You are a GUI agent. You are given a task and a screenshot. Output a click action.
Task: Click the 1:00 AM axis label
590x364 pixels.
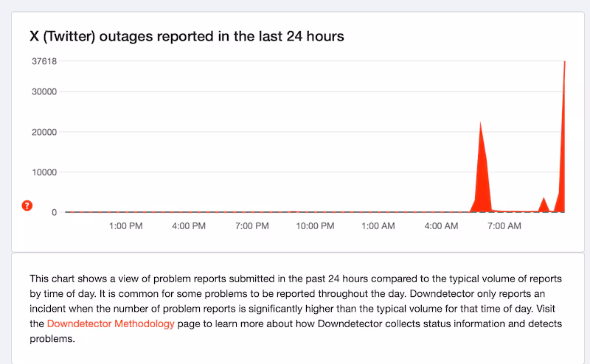pos(378,226)
